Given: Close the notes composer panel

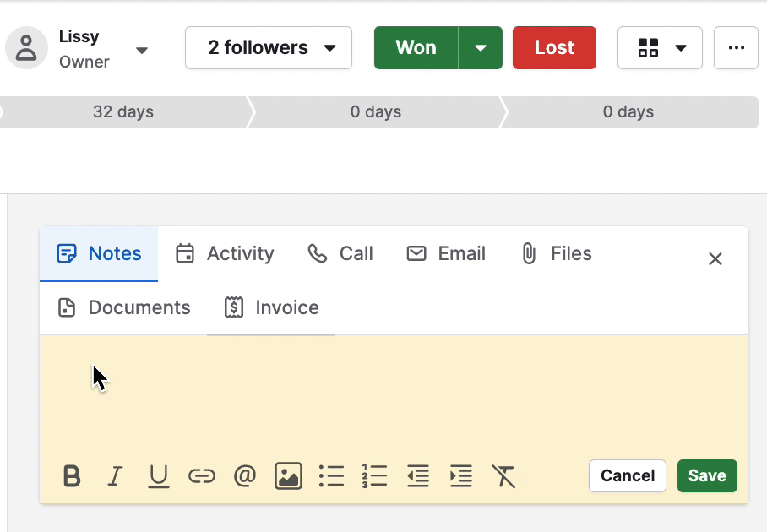Looking at the screenshot, I should [715, 258].
